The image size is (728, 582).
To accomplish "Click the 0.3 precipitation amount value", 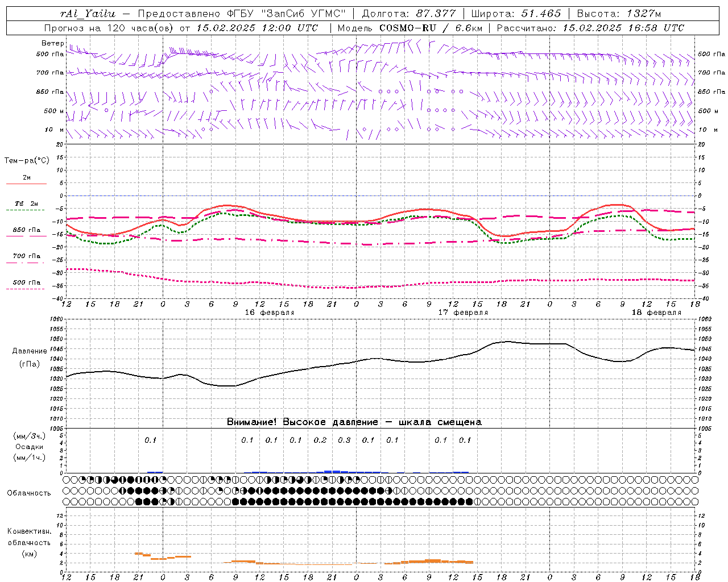I will point(344,440).
